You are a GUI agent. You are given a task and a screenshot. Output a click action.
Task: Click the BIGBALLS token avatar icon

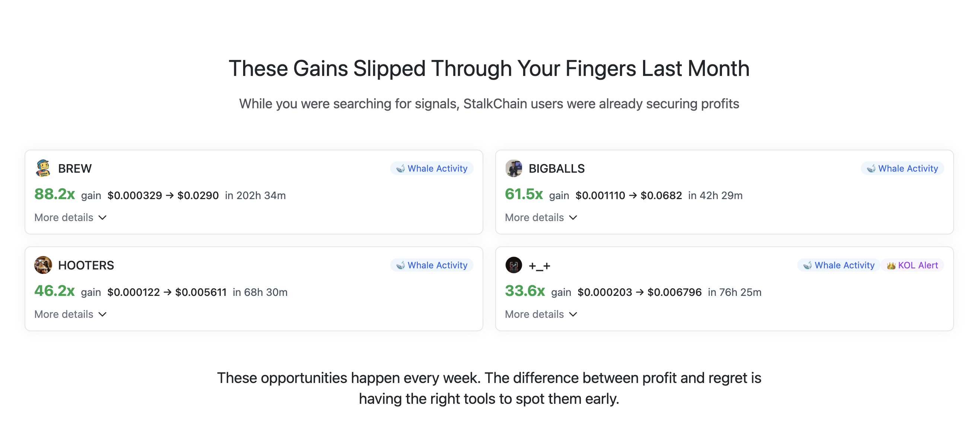pyautogui.click(x=513, y=168)
